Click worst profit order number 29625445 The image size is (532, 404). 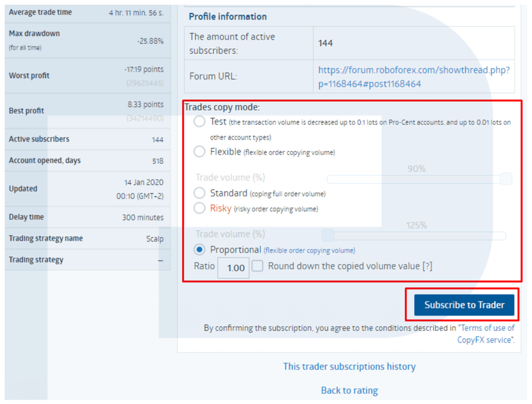coord(145,83)
